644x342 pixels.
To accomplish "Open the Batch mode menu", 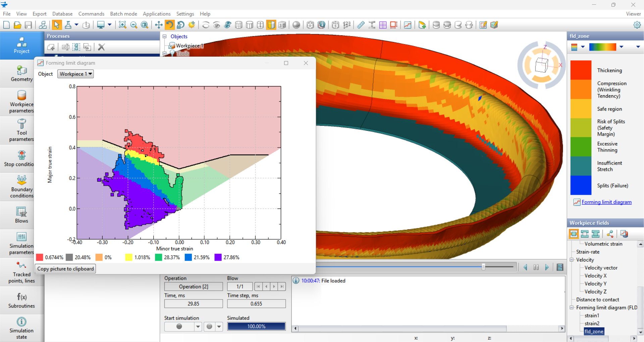I will point(123,14).
